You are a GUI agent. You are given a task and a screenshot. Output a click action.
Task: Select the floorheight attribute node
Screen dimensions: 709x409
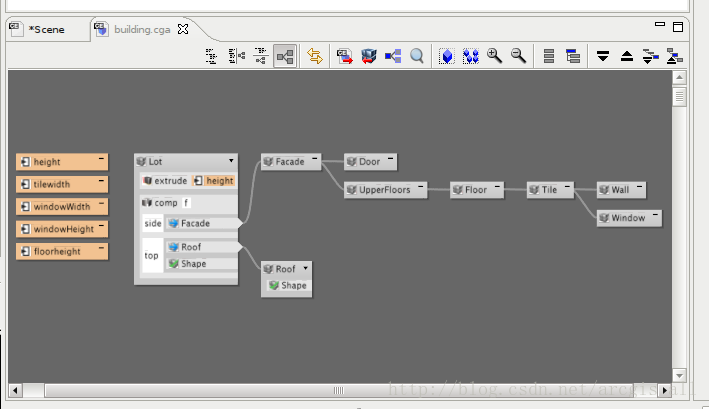pyautogui.click(x=62, y=251)
